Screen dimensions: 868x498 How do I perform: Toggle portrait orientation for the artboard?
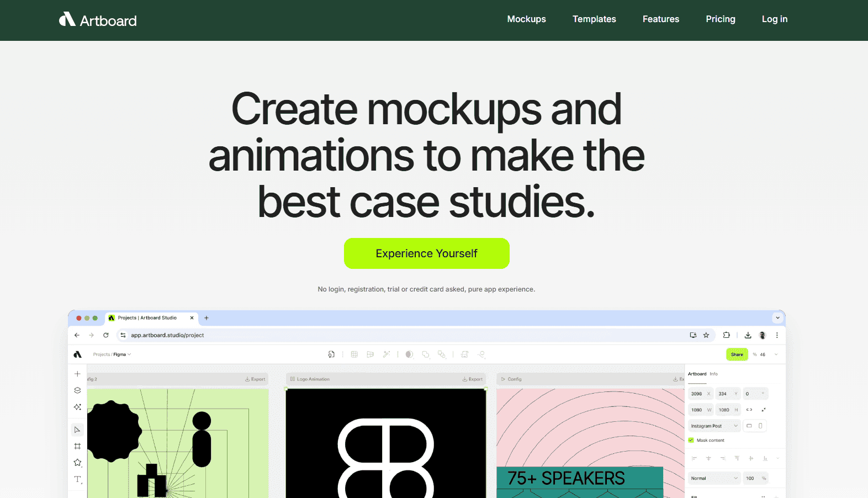pos(760,426)
